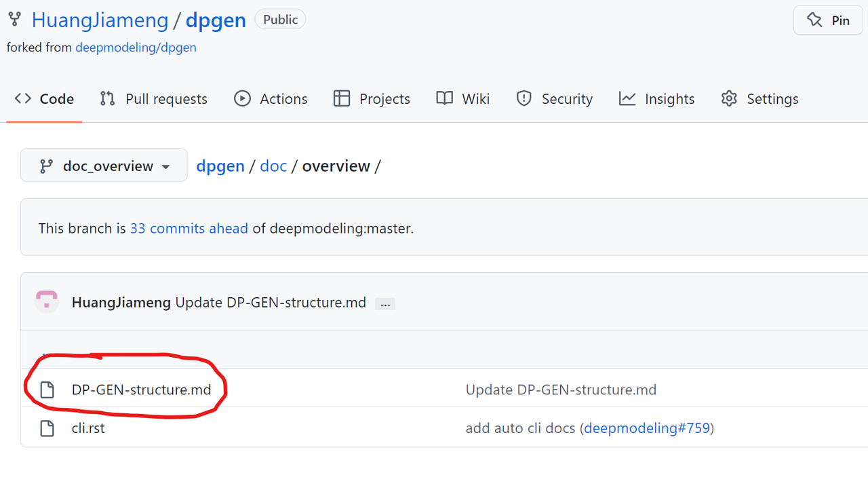Open the deepmodeling/dpgen forked-from link

tap(136, 48)
